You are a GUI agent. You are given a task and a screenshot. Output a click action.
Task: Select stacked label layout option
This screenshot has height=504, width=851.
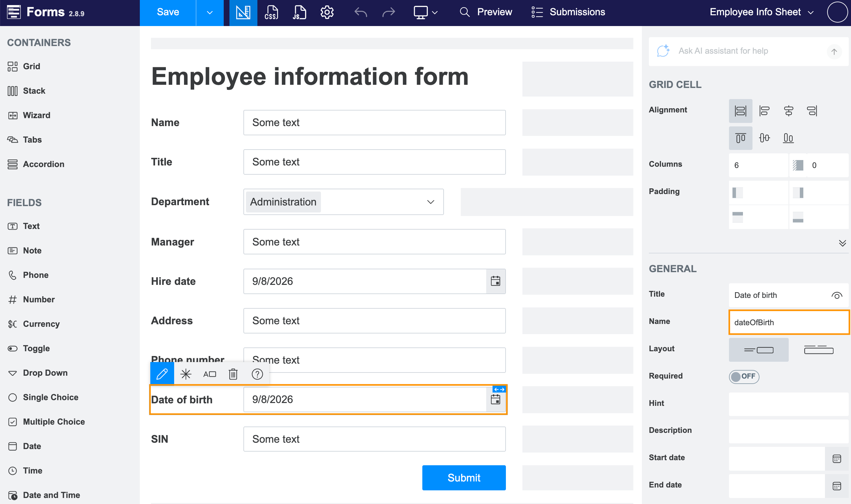pyautogui.click(x=819, y=350)
